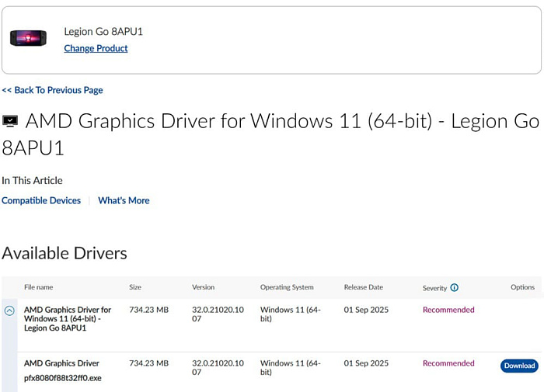Screen dimensions: 544x392
Task: Click the Available Drivers heading
Action: point(65,253)
